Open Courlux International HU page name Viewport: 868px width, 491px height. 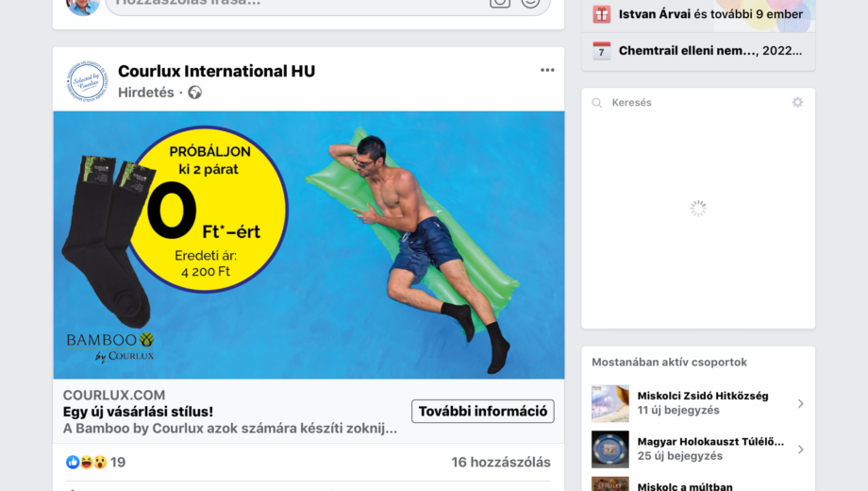(x=216, y=71)
